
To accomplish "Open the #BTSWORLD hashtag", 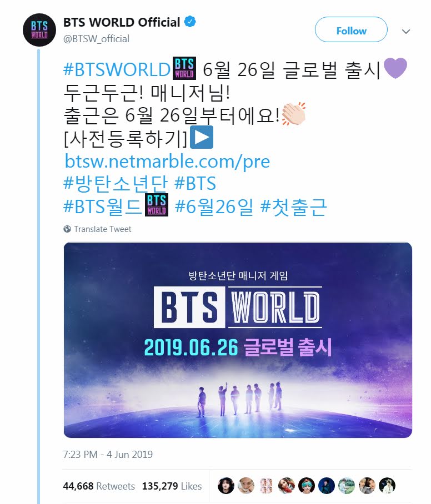I will (117, 69).
